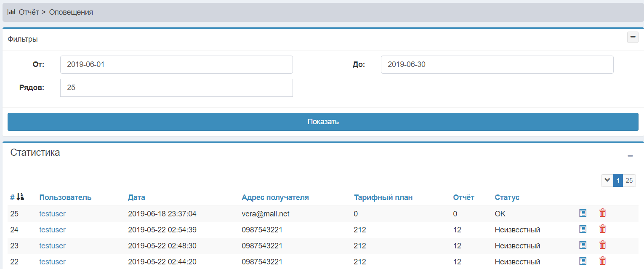Focus the До date field
This screenshot has height=269, width=644.
click(x=497, y=65)
